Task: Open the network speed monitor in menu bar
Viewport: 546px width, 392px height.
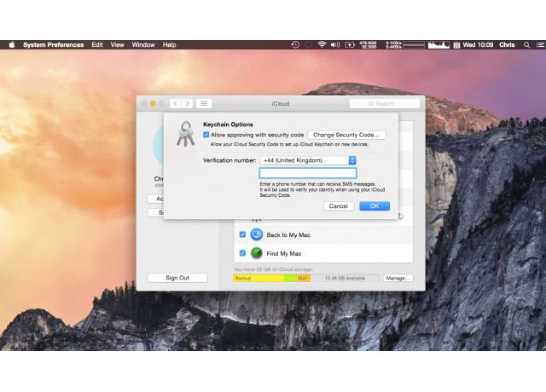Action: click(394, 45)
